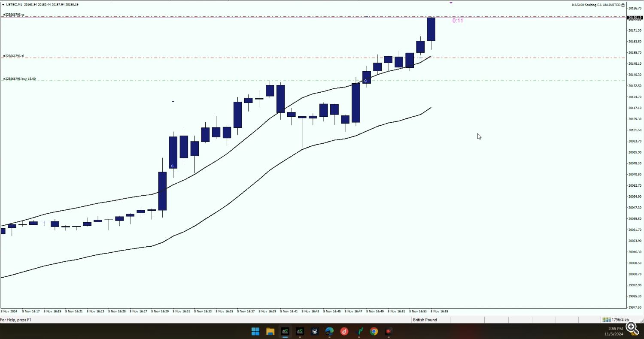Click the 5 Nov 16:31 time axis label
Image resolution: width=644 pixels, height=339 pixels.
181,311
